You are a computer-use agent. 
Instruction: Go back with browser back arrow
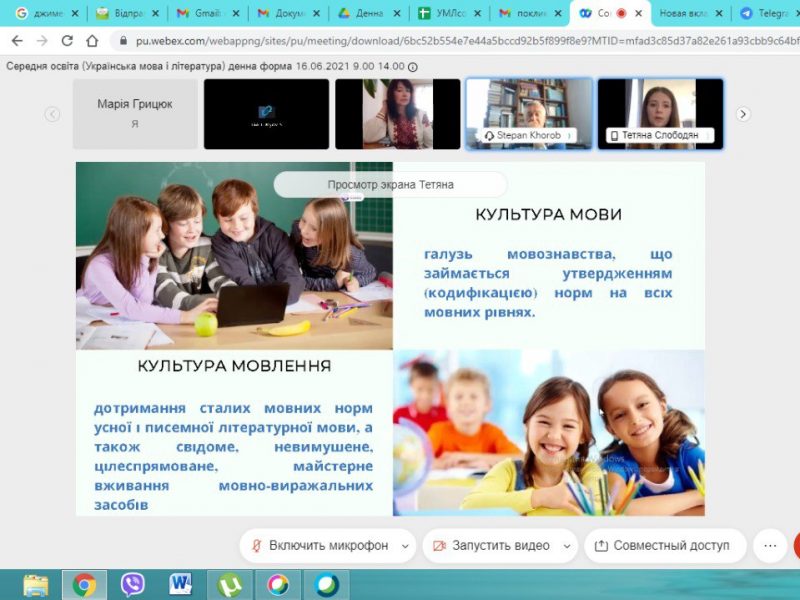pos(16,41)
